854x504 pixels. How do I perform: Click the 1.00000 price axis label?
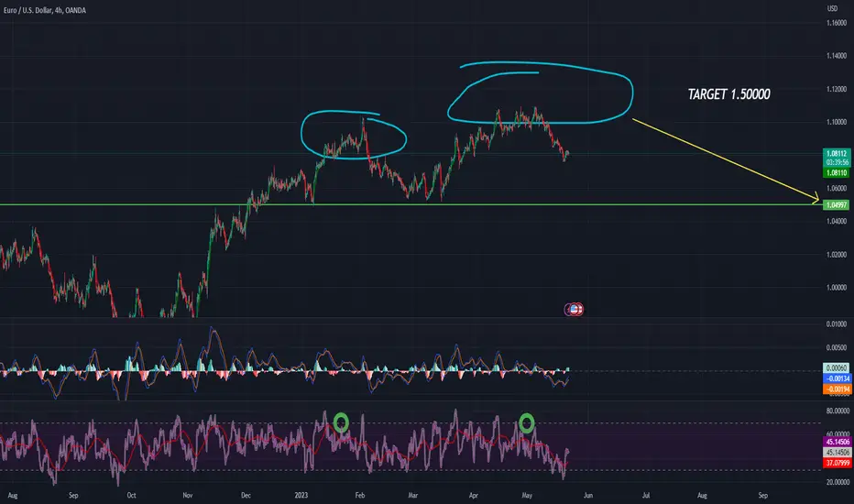point(837,288)
